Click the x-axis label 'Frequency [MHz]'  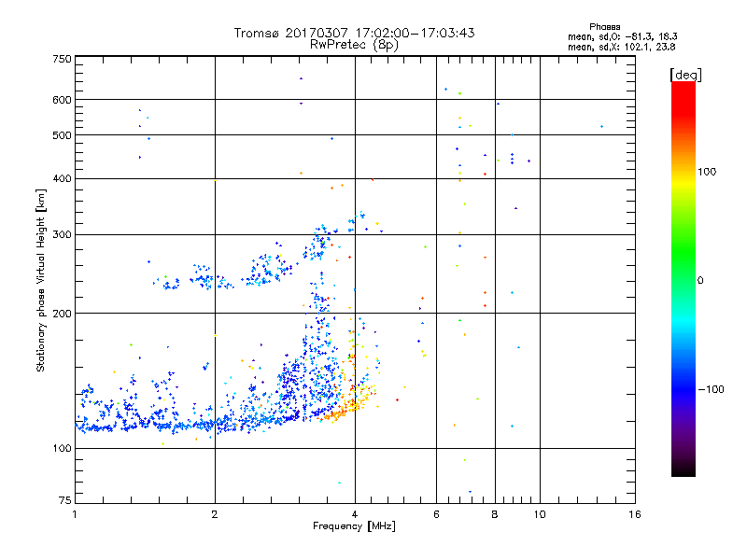(354, 526)
